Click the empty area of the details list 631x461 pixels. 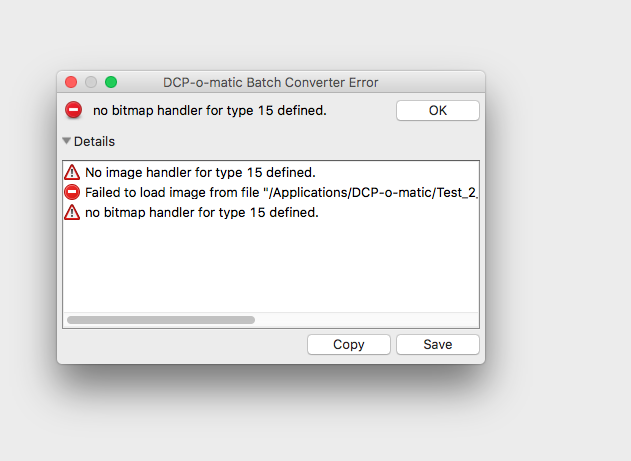pyautogui.click(x=271, y=268)
